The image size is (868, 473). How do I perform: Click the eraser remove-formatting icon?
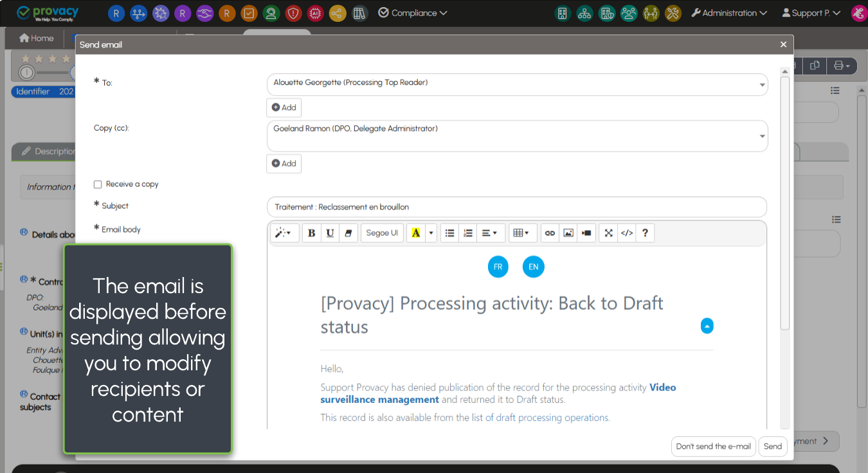(x=348, y=233)
